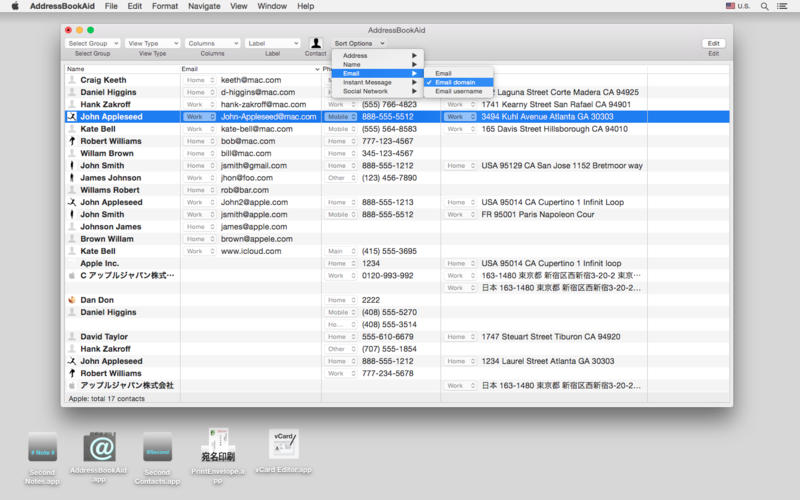800x500 pixels.
Task: Open the Select Group dropdown
Action: coord(92,44)
